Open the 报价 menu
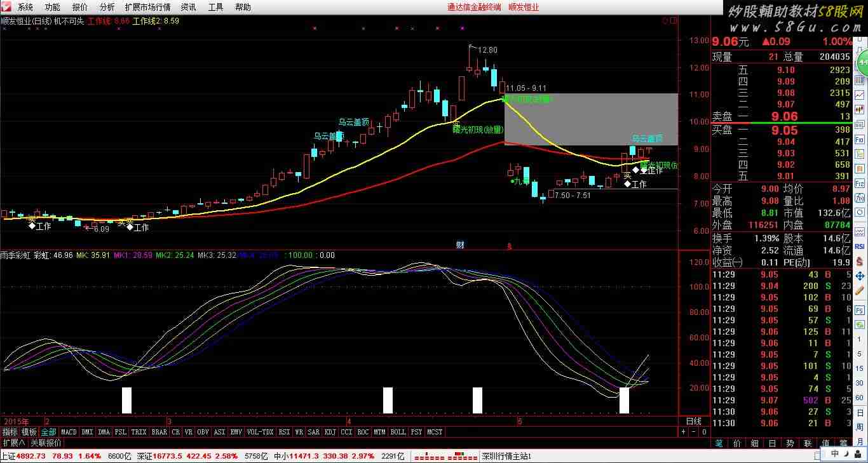 click(x=80, y=7)
